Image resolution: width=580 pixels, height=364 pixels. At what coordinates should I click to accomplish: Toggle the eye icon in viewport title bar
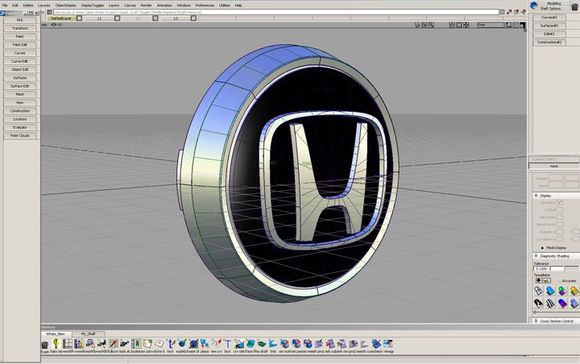click(54, 25)
